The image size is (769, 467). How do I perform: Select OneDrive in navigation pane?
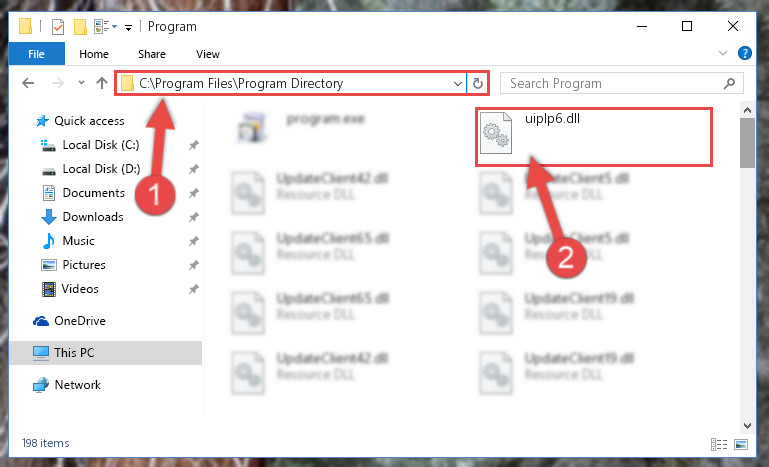(x=80, y=321)
